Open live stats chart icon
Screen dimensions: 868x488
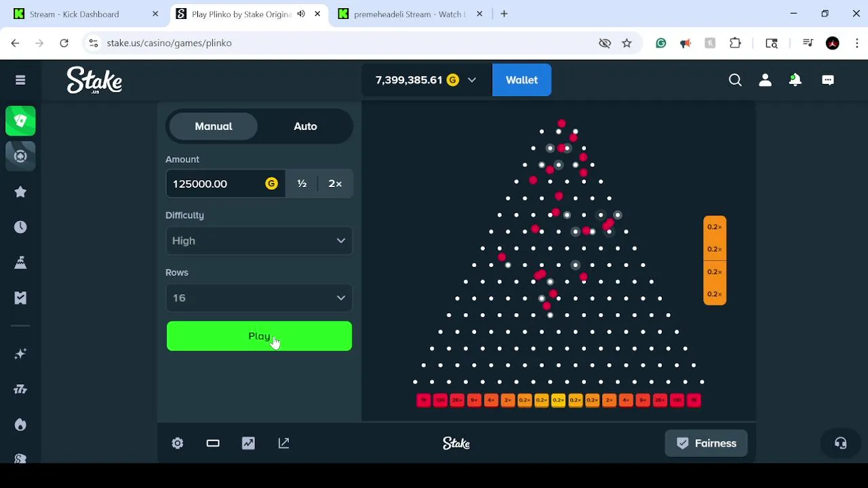248,443
